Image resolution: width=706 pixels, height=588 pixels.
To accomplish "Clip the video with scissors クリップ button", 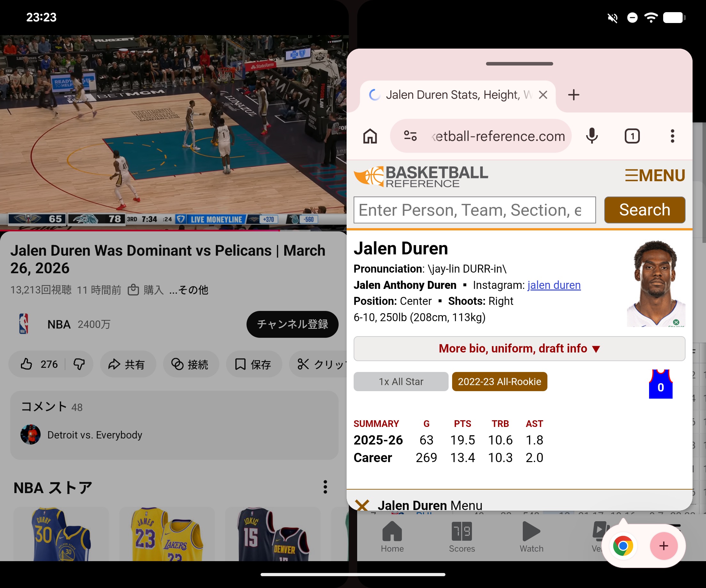I will pos(319,364).
